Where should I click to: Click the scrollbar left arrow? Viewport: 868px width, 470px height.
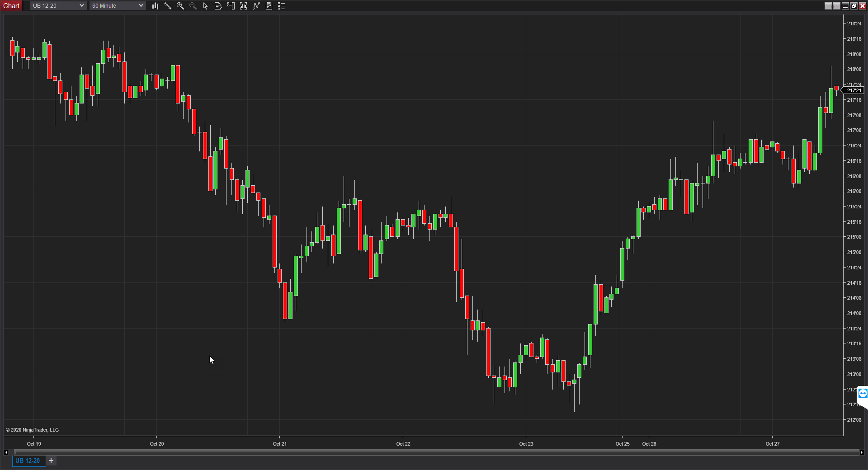6,452
